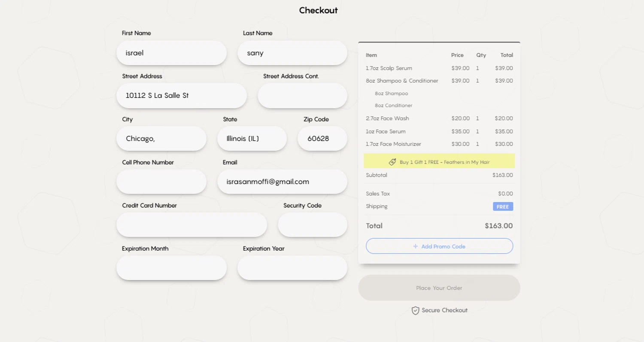Viewport: 644px width, 342px height.
Task: Select the Security Code field
Action: [x=313, y=224]
